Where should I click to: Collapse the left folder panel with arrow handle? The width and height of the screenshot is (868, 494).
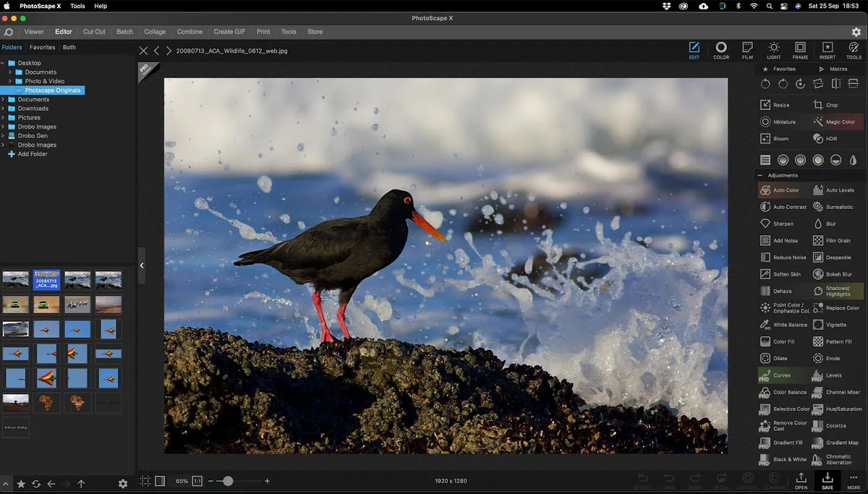tap(142, 265)
